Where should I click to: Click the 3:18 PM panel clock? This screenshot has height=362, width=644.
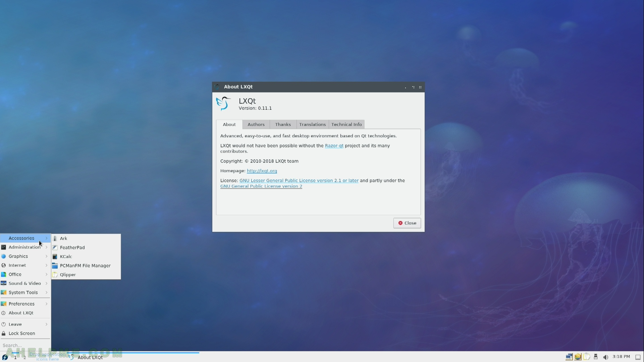point(621,357)
